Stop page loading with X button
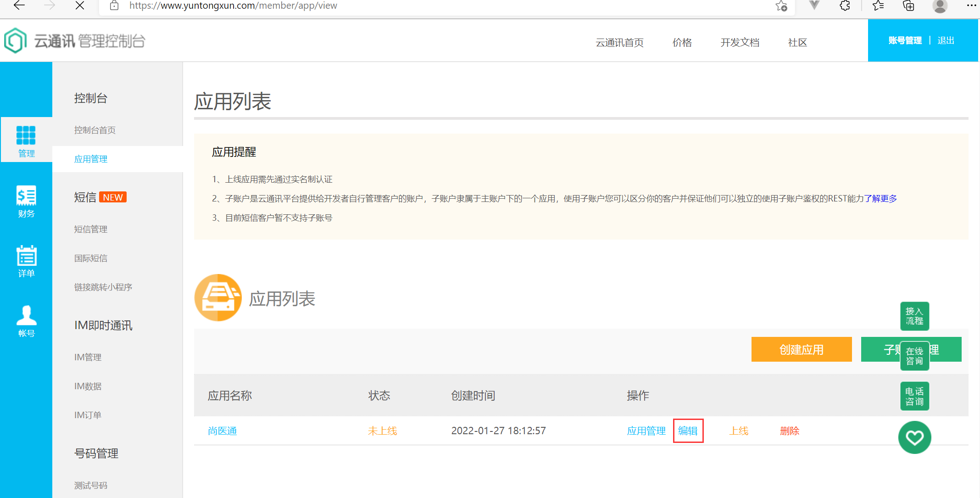The width and height of the screenshot is (980, 498). pos(79,6)
